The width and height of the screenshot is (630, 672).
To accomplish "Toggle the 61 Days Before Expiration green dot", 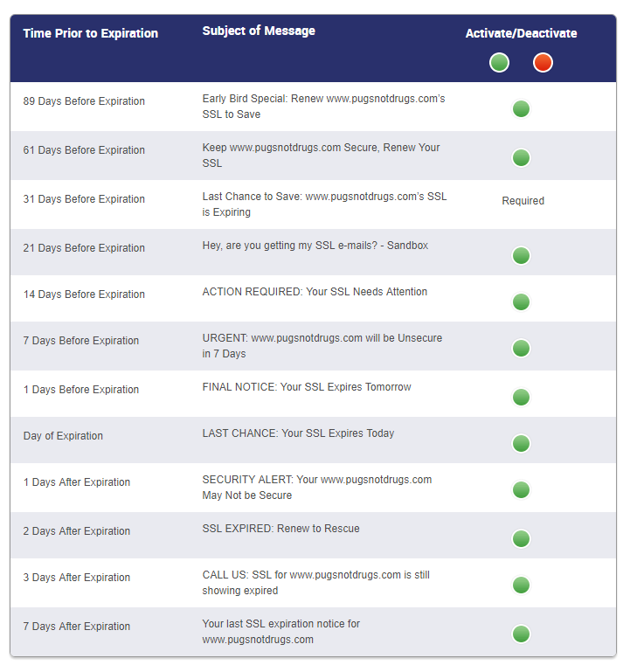I will [521, 157].
